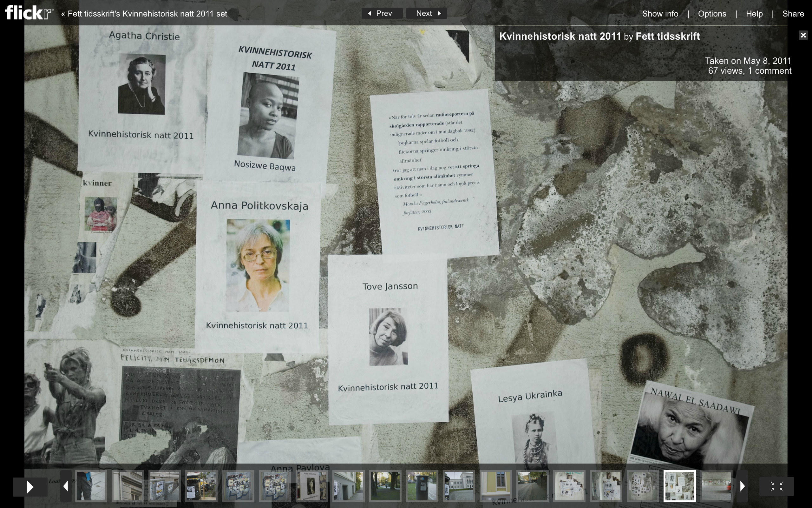This screenshot has height=508, width=812.
Task: Select the thumbnail of the empty cobblestone street
Action: 532,486
